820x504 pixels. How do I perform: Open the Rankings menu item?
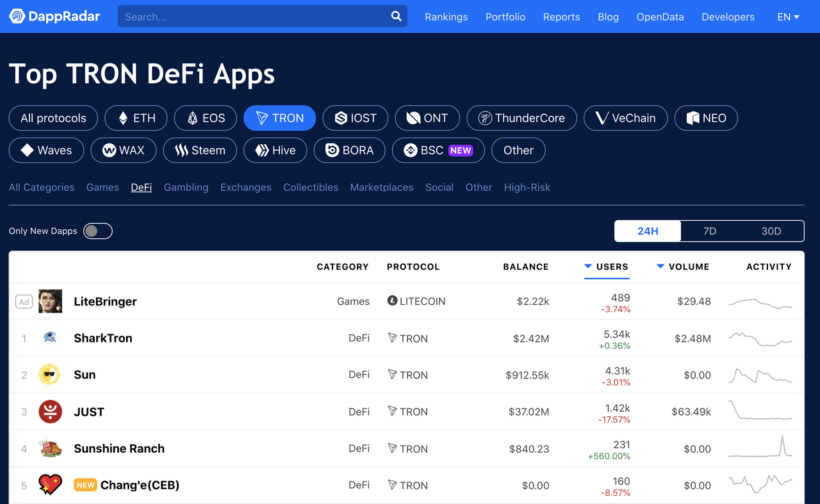[x=447, y=17]
